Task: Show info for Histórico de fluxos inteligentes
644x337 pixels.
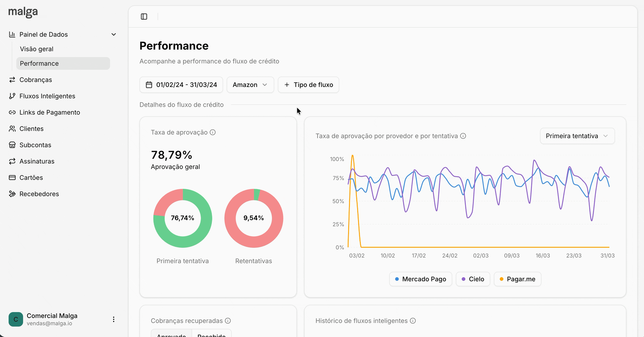Action: [413, 321]
